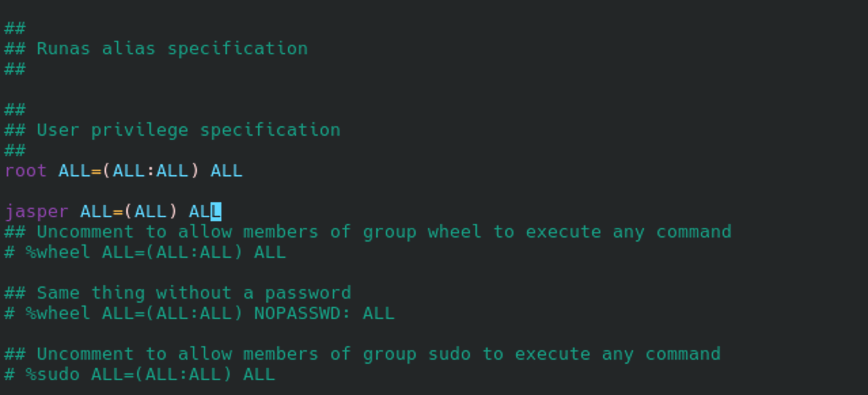Click the word "User" in the comment heading
This screenshot has height=395, width=868.
pyautogui.click(x=58, y=130)
